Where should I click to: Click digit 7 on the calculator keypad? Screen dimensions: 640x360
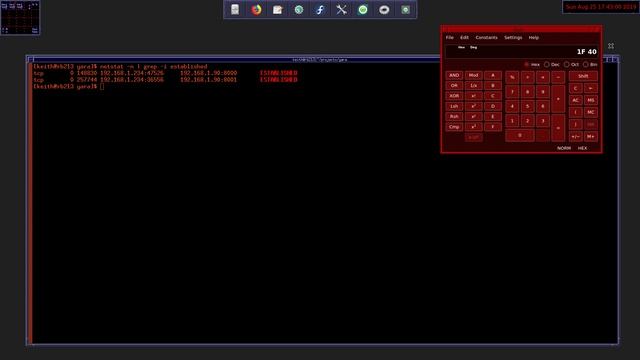click(x=512, y=92)
